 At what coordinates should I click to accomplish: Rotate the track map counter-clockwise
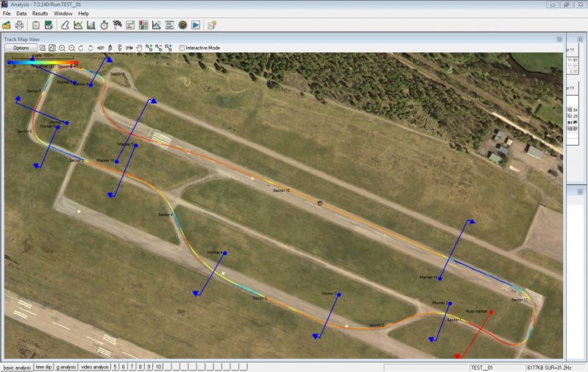(x=91, y=48)
